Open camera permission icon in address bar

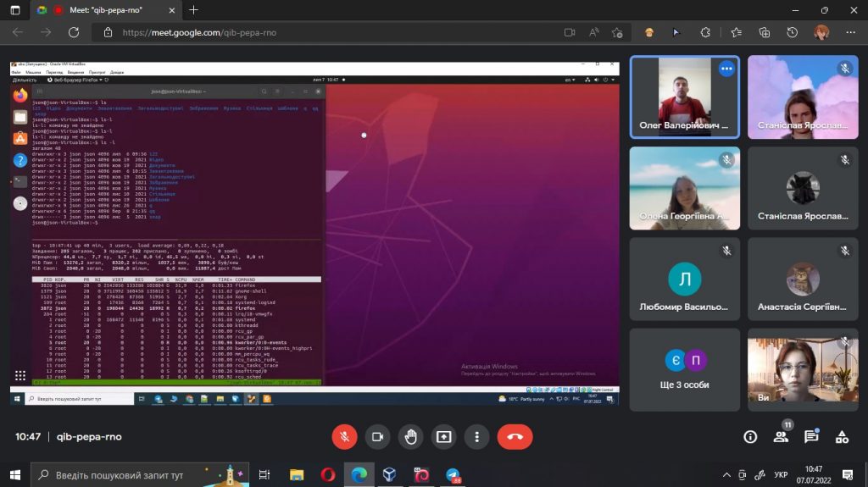click(x=570, y=33)
